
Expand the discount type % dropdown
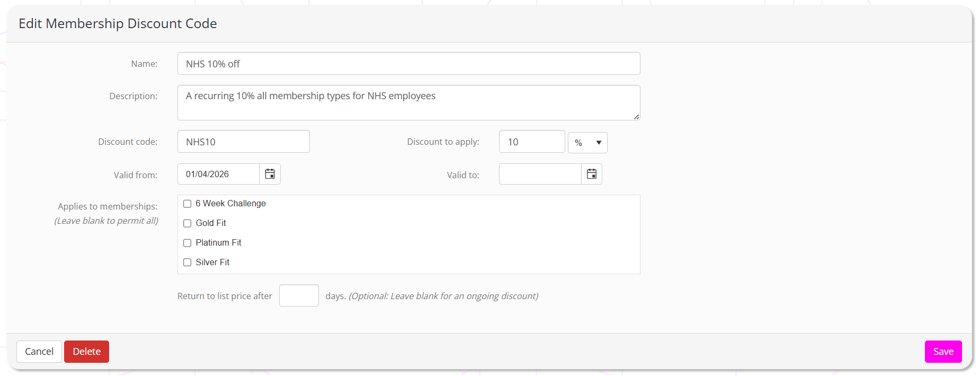[587, 143]
